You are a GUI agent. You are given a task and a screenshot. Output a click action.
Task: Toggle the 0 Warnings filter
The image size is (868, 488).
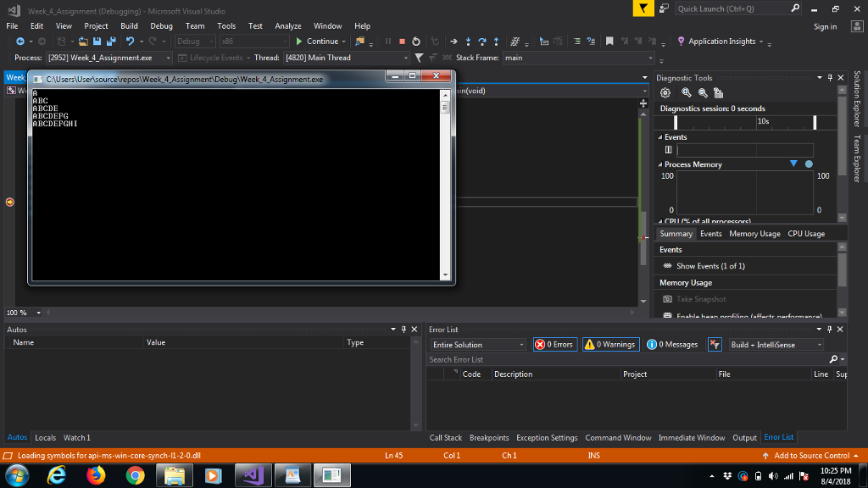coord(611,344)
